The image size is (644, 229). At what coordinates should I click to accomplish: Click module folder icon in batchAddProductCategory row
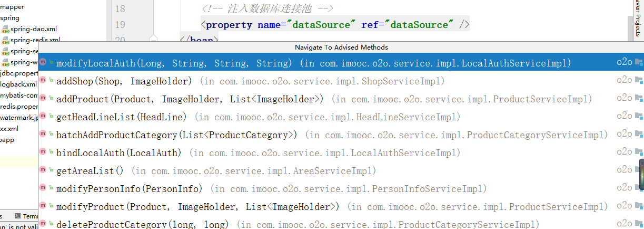(639, 134)
